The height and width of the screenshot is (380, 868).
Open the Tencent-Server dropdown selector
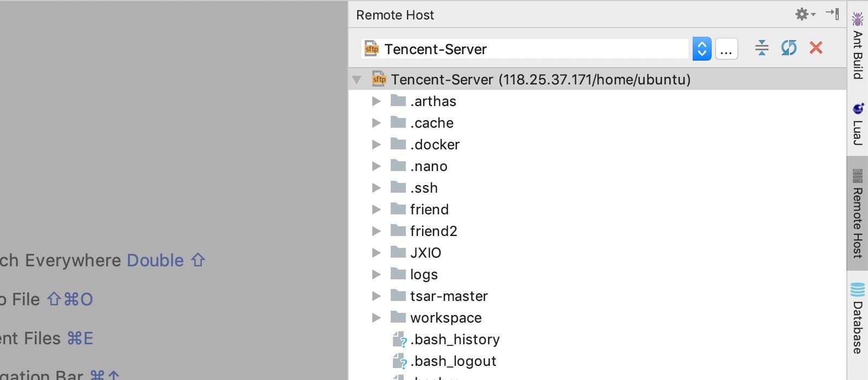point(702,49)
